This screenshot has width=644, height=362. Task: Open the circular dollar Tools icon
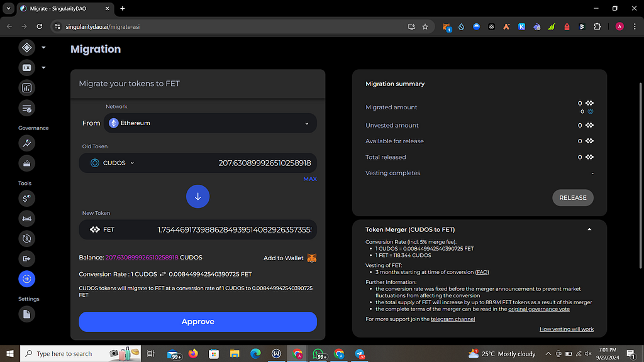tap(26, 238)
